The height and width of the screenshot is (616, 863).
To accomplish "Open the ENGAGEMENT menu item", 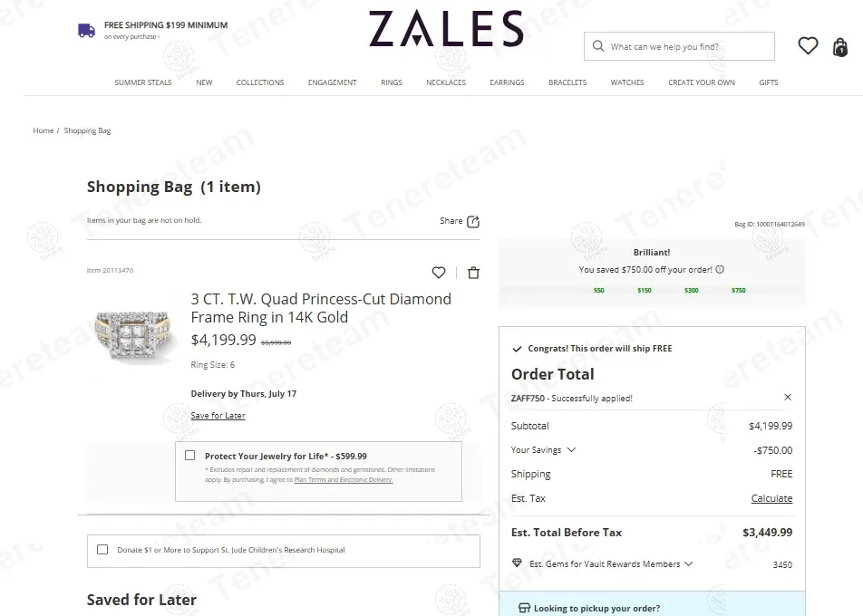I will 332,82.
